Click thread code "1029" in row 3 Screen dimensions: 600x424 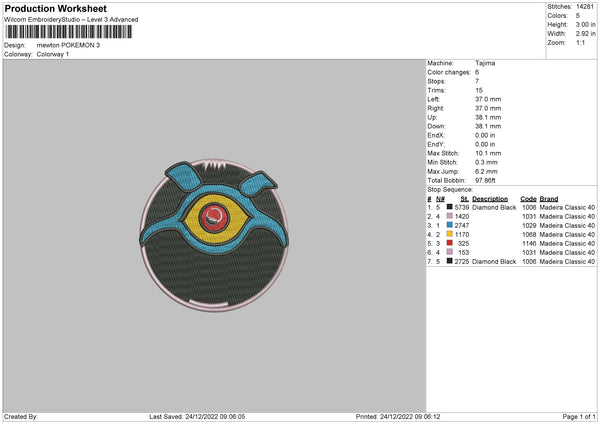coord(529,225)
